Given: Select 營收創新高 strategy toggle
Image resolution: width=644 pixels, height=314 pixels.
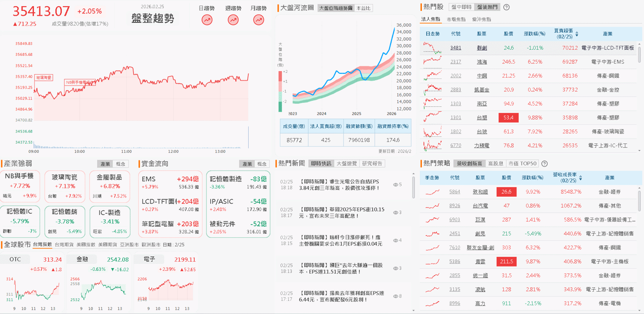Looking at the screenshot, I should (469, 164).
